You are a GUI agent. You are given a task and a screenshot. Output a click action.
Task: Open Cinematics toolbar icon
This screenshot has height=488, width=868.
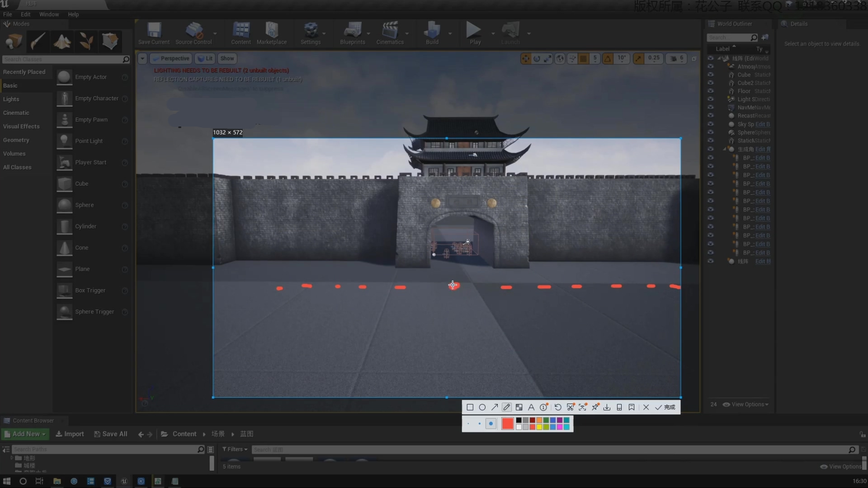390,33
